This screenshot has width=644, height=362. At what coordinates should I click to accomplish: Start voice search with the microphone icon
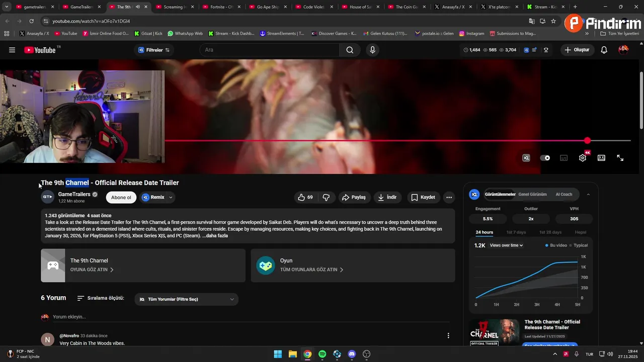click(x=372, y=50)
